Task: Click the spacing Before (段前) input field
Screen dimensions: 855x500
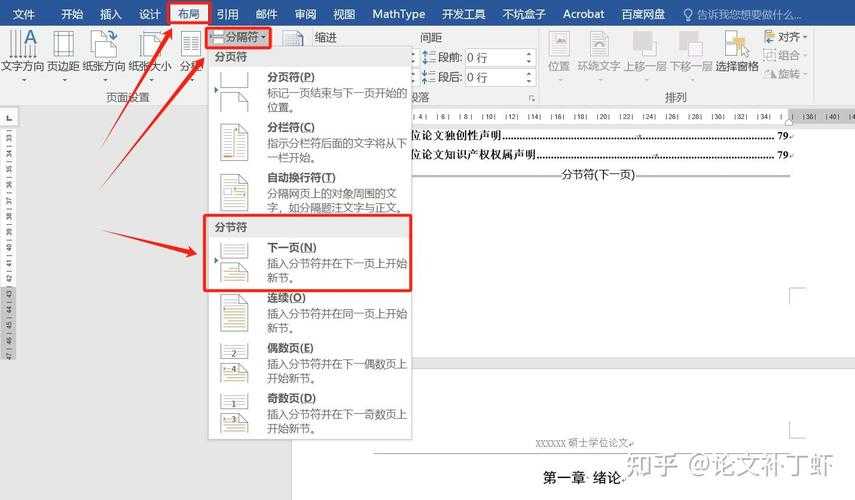Action: coord(488,58)
